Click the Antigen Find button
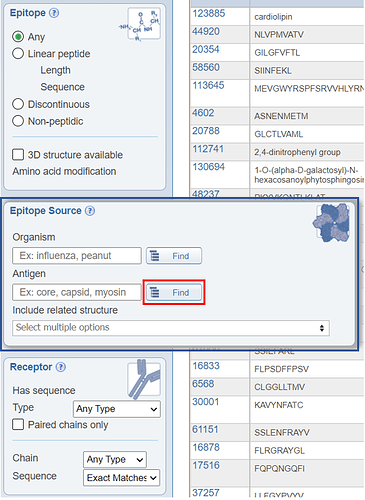Image resolution: width=365 pixels, height=500 pixels. pyautogui.click(x=174, y=292)
